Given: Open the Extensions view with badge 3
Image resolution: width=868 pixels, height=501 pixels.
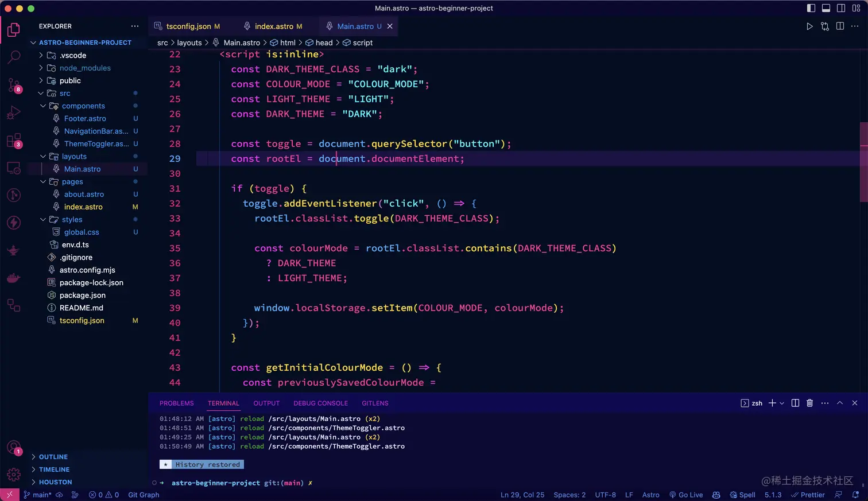Looking at the screenshot, I should 14,140.
